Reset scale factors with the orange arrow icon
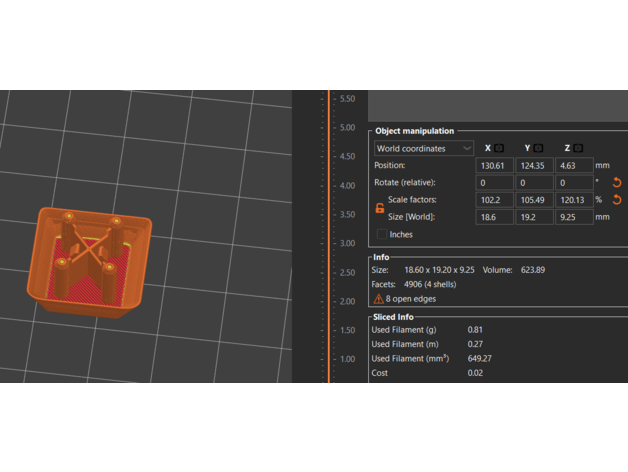This screenshot has width=628, height=472. 617,200
